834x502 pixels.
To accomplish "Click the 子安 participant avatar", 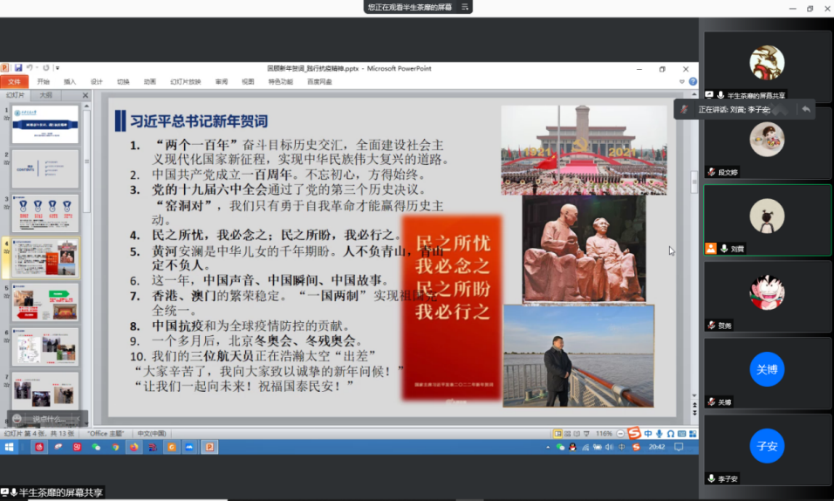I will 767,446.
